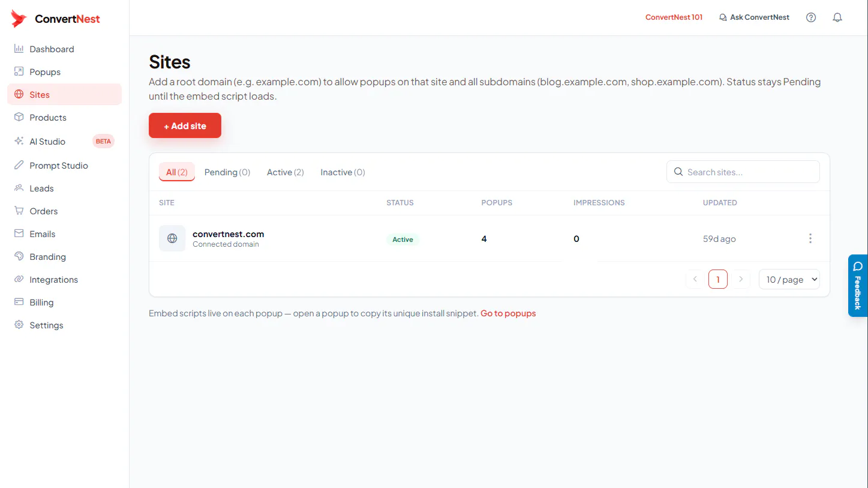868x488 pixels.
Task: Select the Sites globe icon in sidebar
Action: tap(19, 94)
